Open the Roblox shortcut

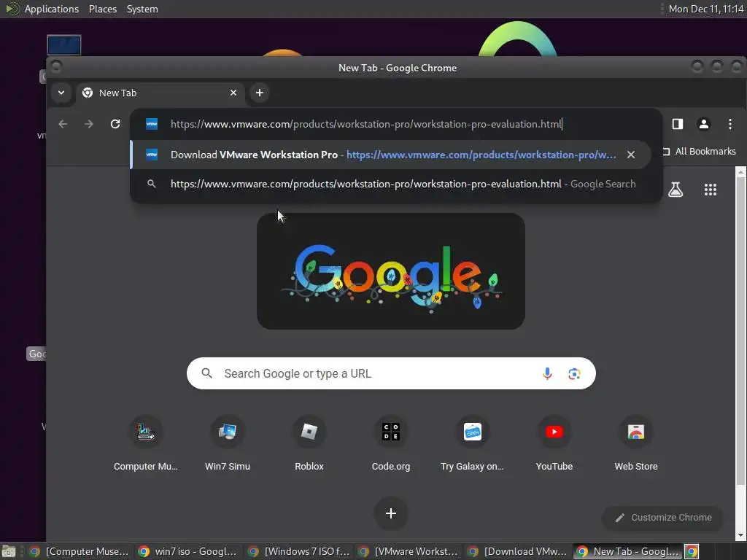[309, 444]
